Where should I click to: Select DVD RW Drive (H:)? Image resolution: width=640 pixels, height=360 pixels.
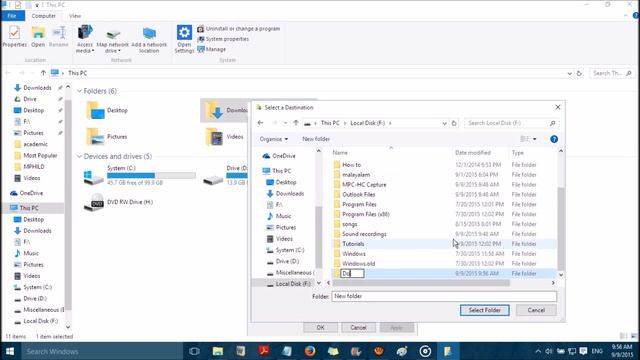[118, 202]
